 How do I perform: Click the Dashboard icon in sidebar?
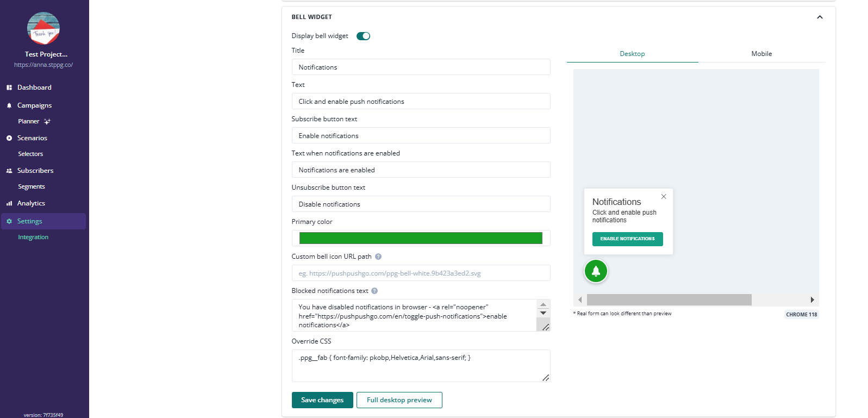tap(9, 88)
